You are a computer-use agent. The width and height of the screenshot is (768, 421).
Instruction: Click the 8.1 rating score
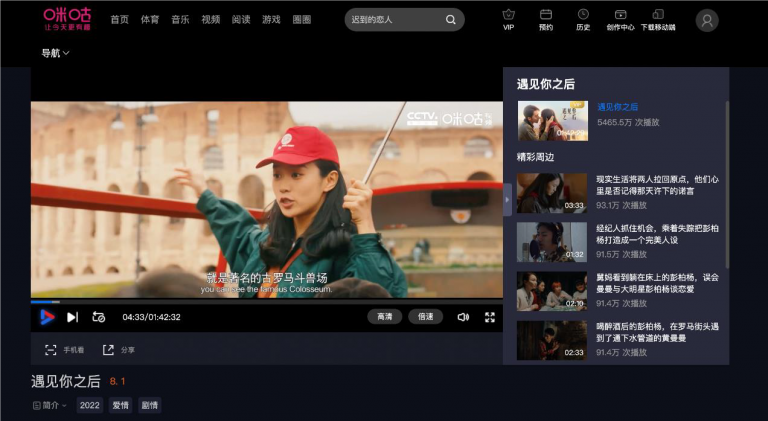pos(118,381)
